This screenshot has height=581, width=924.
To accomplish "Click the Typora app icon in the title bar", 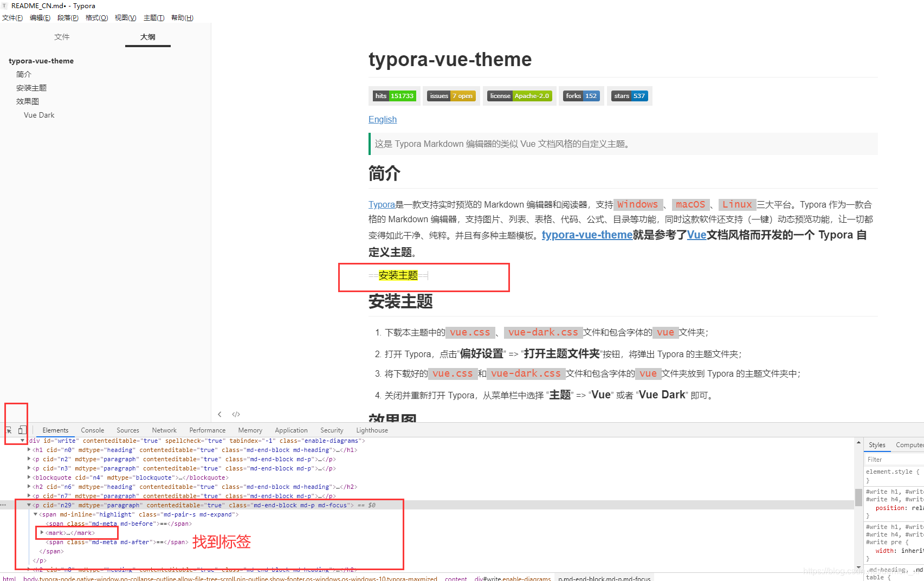I will [5, 5].
